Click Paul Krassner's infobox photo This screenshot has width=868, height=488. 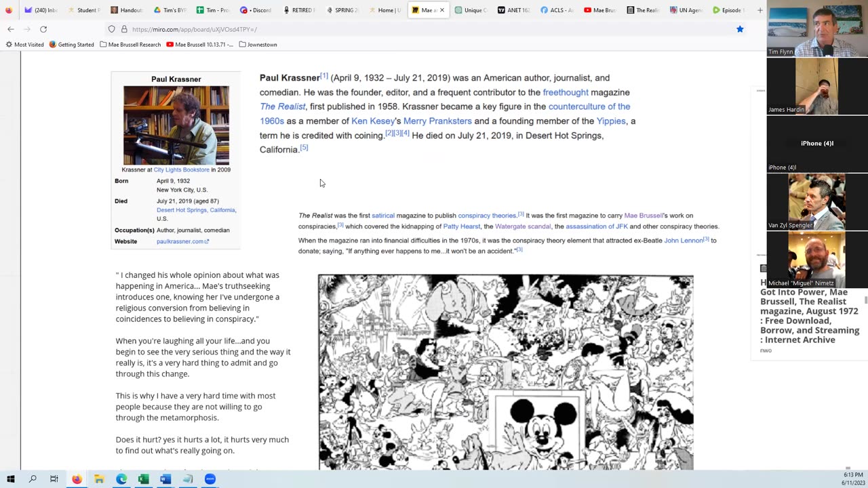(176, 125)
